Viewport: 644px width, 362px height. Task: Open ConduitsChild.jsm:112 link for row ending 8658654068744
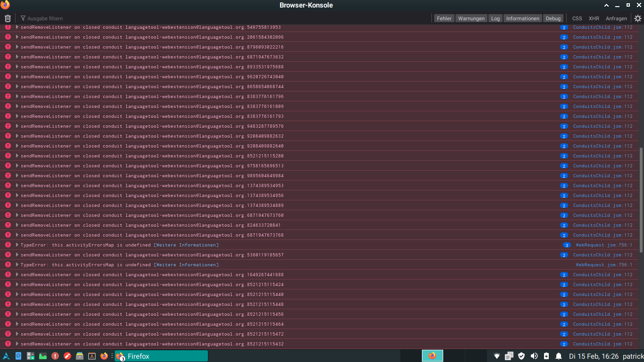[x=603, y=87]
